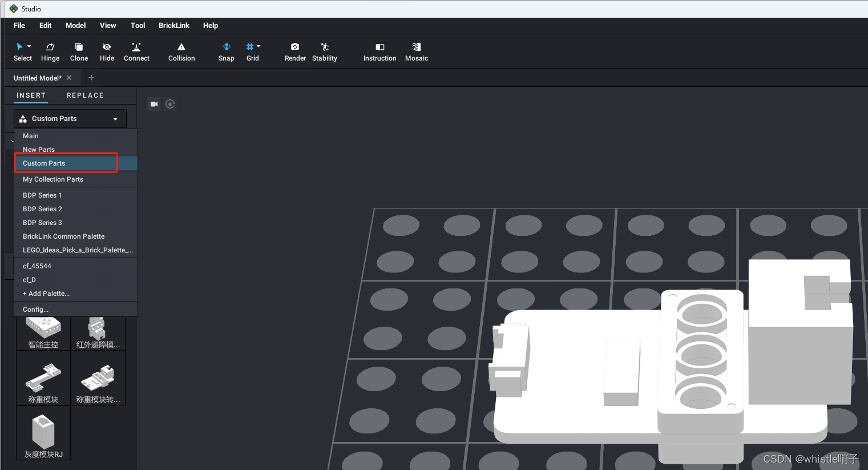
Task: Open the Model menu
Action: [x=75, y=26]
